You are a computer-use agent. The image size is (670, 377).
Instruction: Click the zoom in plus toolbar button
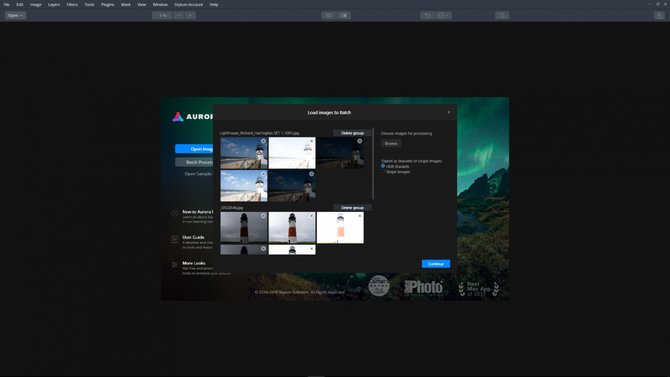point(191,15)
